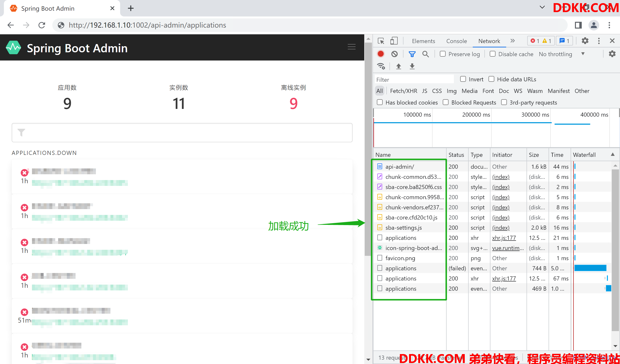Expand more DevTools tabs with double chevron
This screenshot has height=364, width=620.
click(512, 41)
